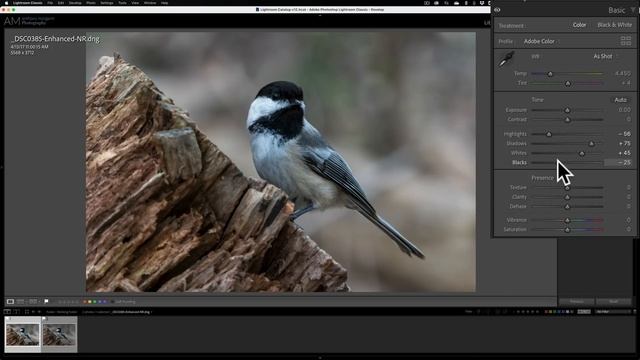Filter filmstrip by red color label
Viewport: 640px width, 360px height.
[546, 312]
